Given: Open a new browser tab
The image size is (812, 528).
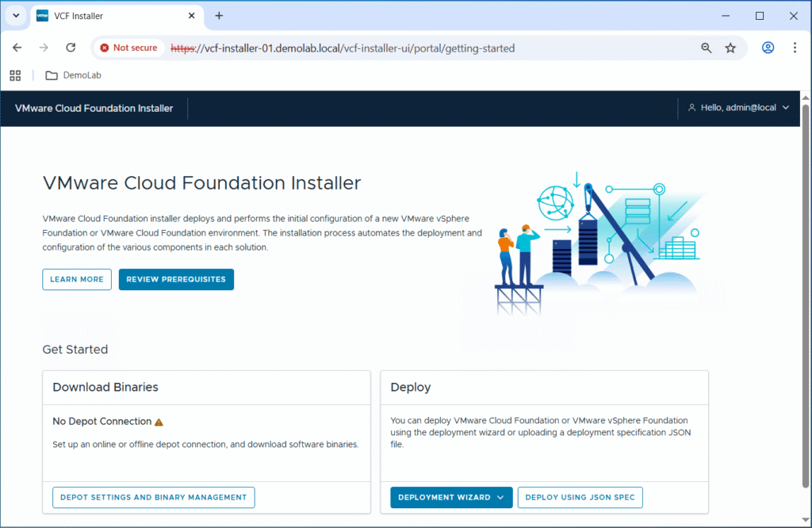Looking at the screenshot, I should coord(219,16).
